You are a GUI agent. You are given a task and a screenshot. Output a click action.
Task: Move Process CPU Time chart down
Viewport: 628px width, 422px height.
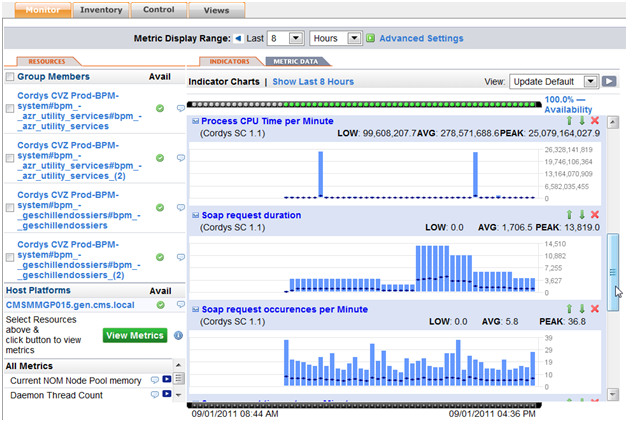tap(582, 121)
